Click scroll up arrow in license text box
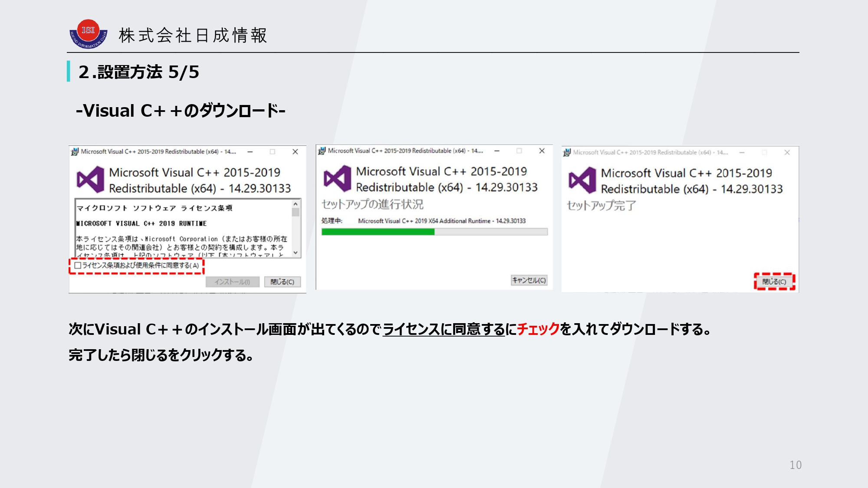 coord(296,203)
